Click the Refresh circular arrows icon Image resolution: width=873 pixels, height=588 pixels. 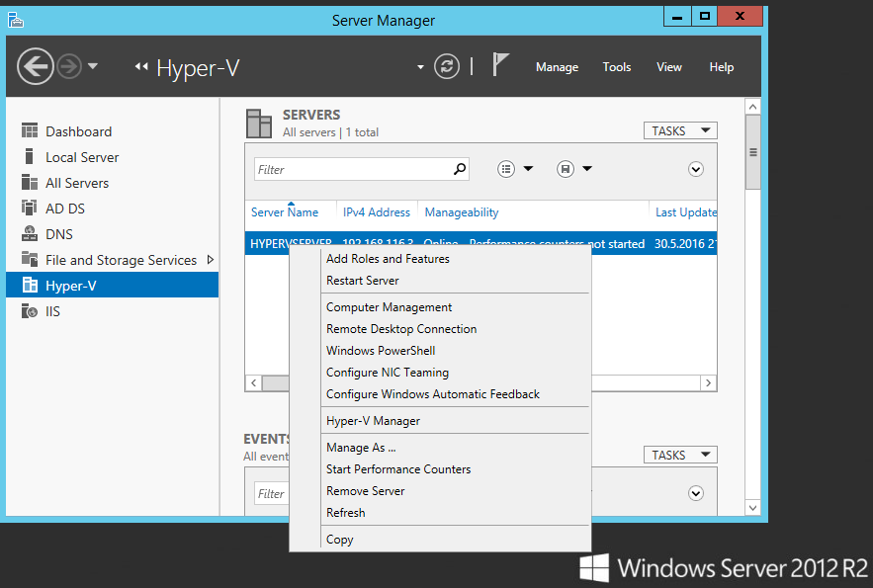tap(447, 67)
